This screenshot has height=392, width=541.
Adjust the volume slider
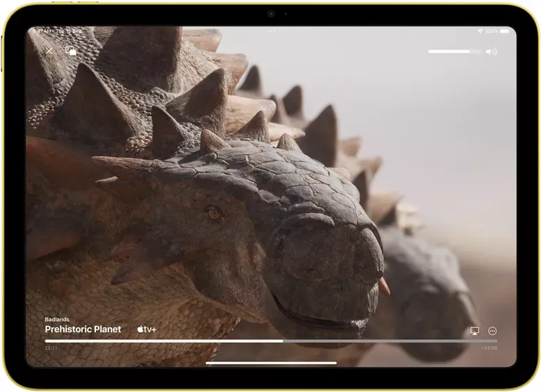point(454,51)
